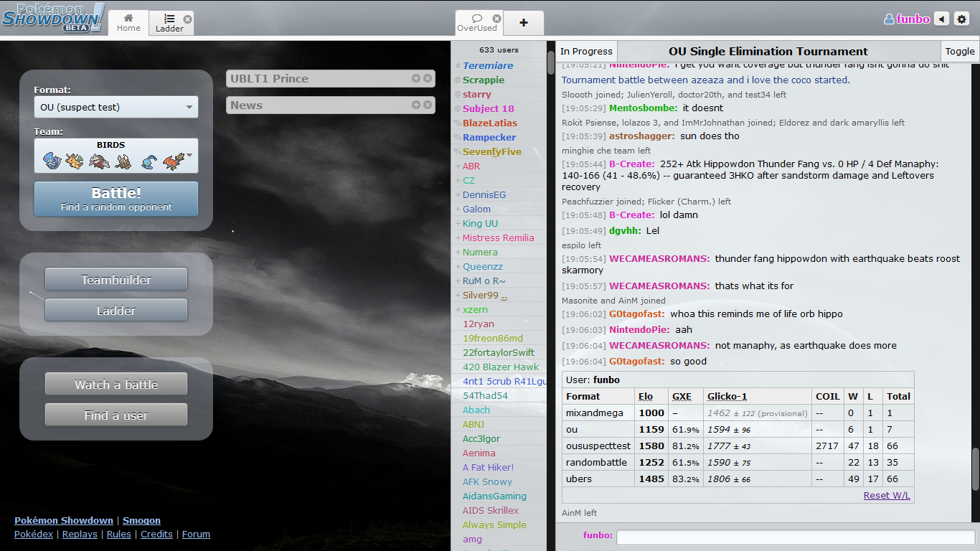Screen dimensions: 980x551
Task: Open the gear options menu
Action: [x=962, y=19]
